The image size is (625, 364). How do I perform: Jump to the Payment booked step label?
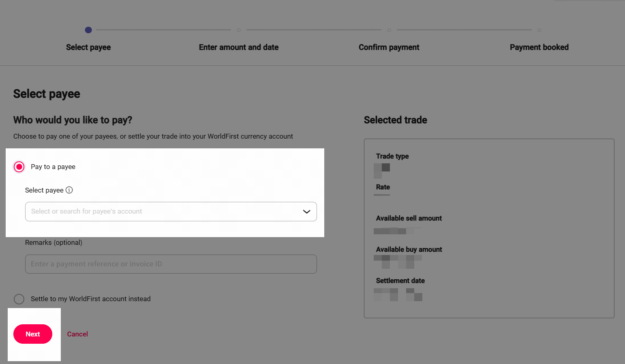pyautogui.click(x=539, y=47)
